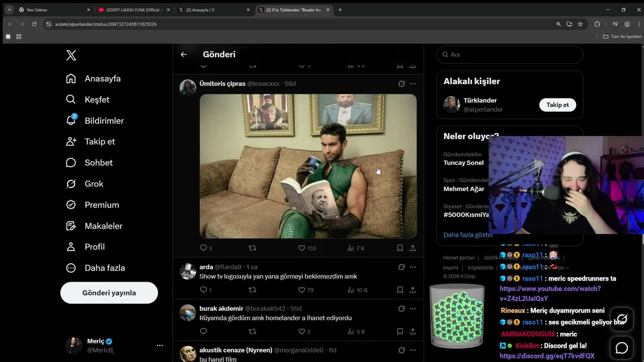Open browser extensions menu
The image size is (644, 362).
(597, 24)
